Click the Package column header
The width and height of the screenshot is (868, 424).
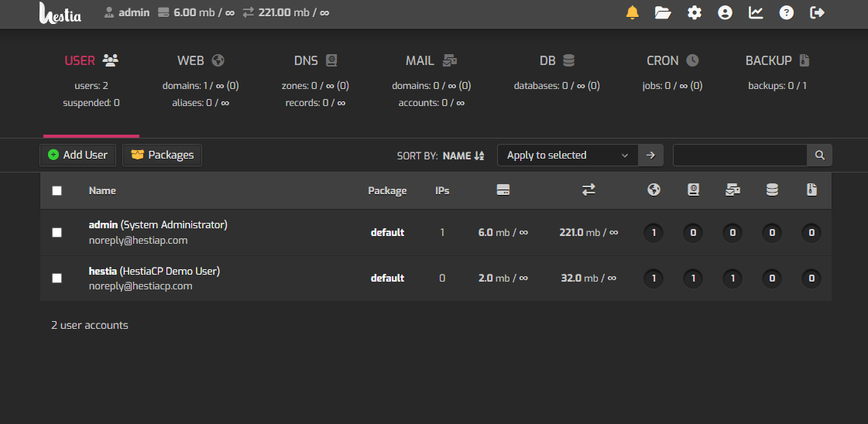click(387, 190)
